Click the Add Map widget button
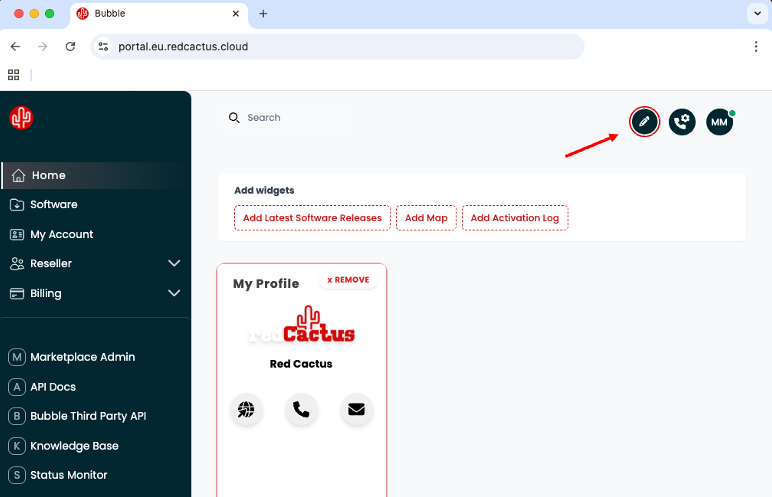 (x=426, y=218)
